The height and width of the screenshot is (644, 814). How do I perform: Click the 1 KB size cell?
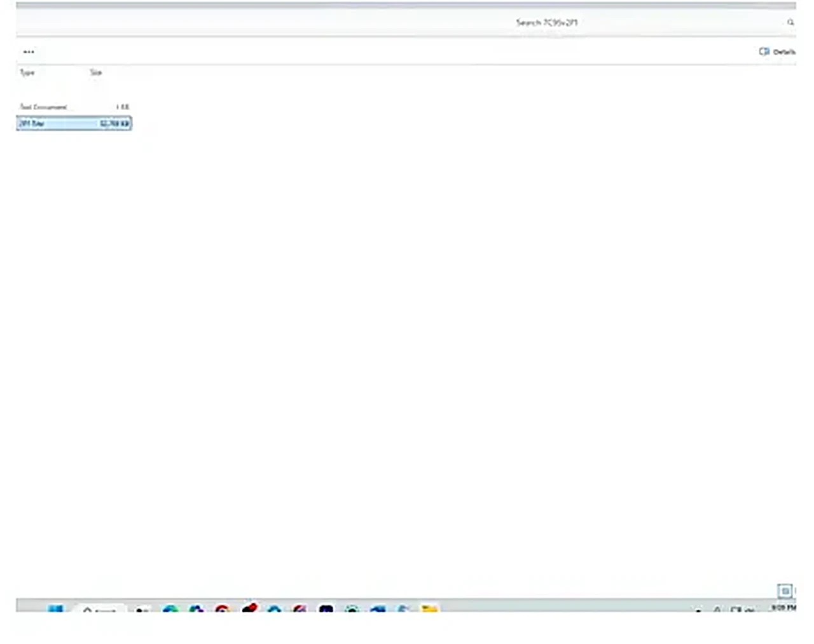(122, 107)
